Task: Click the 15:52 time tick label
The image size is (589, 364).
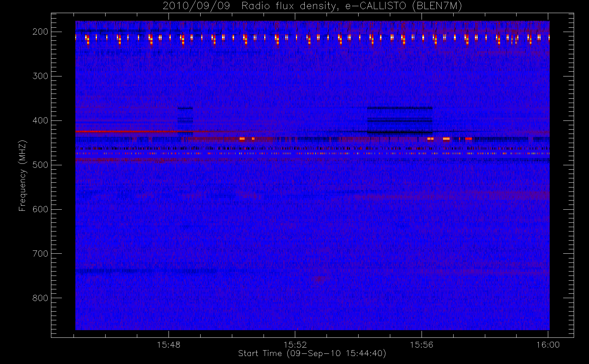Action: (x=295, y=345)
